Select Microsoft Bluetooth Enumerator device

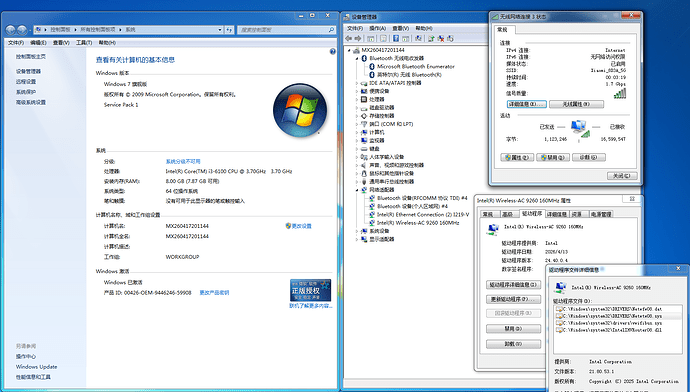coord(416,66)
